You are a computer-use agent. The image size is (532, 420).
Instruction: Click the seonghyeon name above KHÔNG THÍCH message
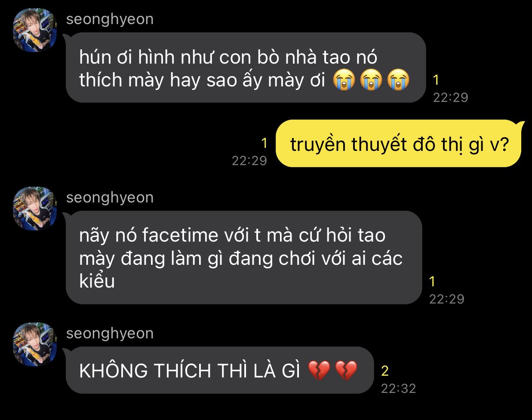(110, 334)
